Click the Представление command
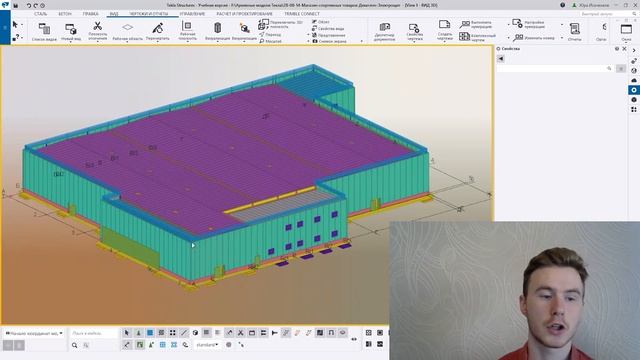The height and width of the screenshot is (360, 640). 329,35
